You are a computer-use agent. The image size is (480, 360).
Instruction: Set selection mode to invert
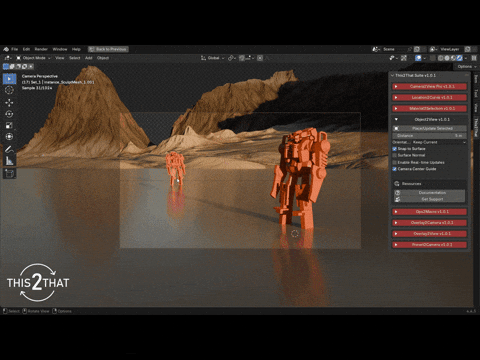tap(24, 67)
